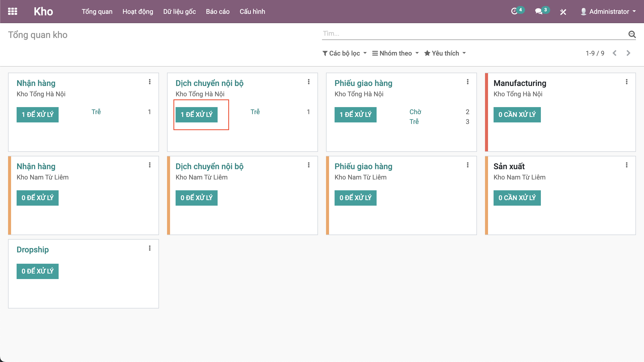Viewport: 644px width, 362px height.
Task: Open the apps grid menu icon
Action: [13, 12]
